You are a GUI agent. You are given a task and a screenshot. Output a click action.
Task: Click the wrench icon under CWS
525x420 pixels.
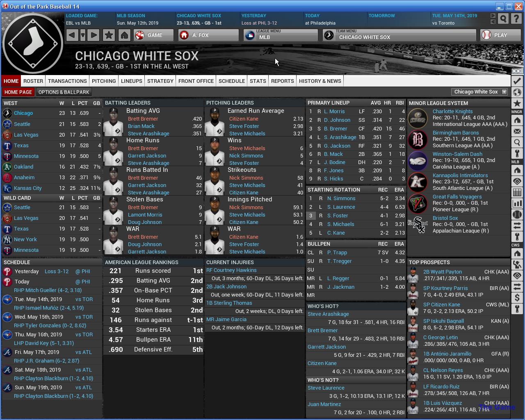[517, 309]
